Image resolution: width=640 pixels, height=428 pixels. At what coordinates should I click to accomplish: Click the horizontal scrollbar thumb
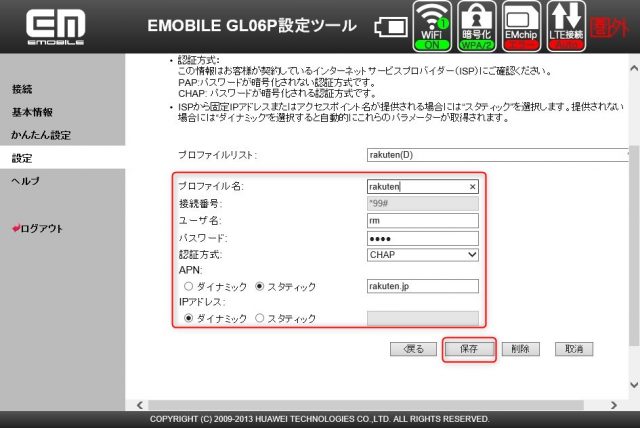tap(366, 405)
